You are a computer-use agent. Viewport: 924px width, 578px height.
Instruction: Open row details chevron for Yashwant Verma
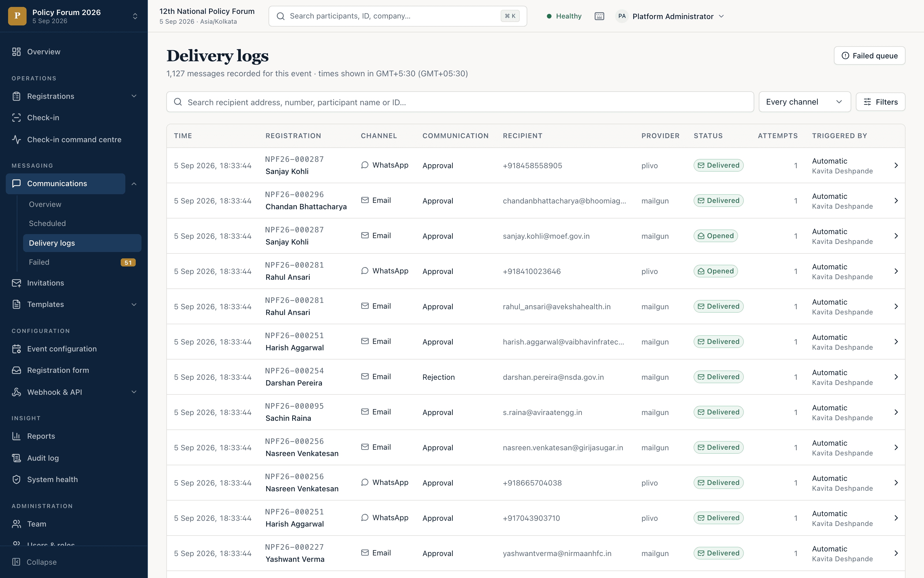[x=896, y=553]
